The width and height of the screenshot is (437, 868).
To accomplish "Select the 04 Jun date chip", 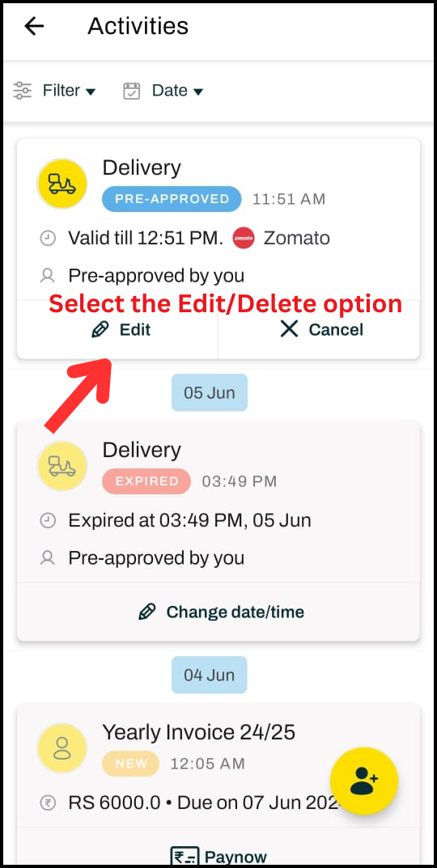I will click(x=210, y=675).
